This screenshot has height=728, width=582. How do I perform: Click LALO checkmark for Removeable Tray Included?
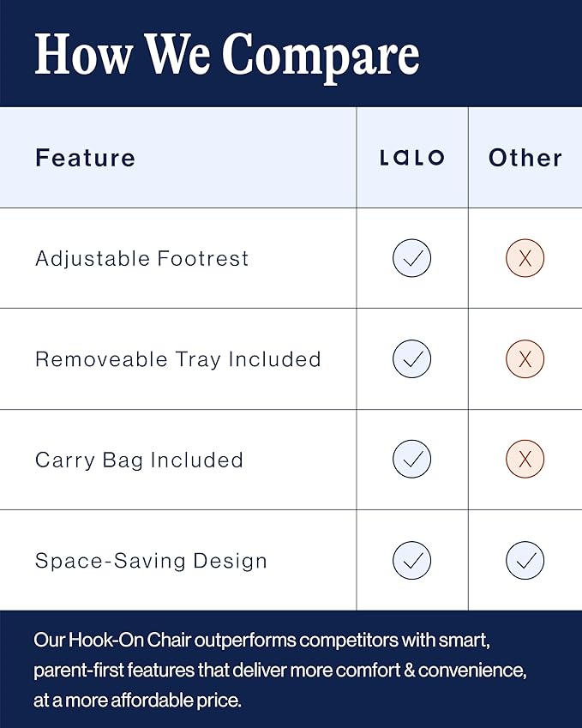411,359
